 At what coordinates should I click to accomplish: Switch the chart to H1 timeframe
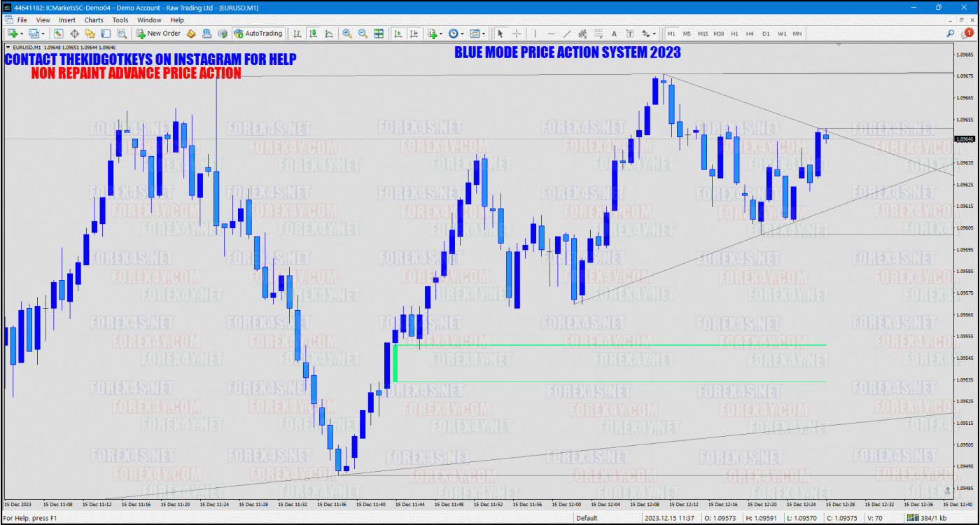click(x=733, y=33)
